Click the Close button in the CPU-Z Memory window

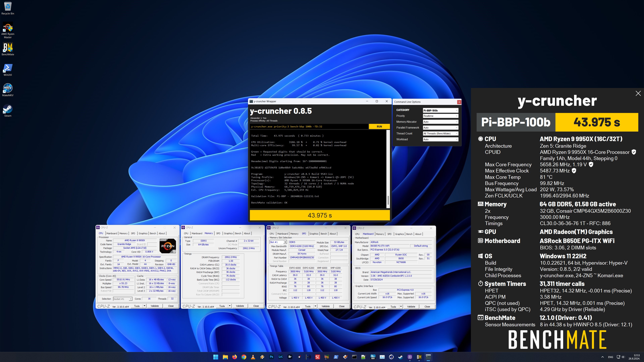pos(256,306)
